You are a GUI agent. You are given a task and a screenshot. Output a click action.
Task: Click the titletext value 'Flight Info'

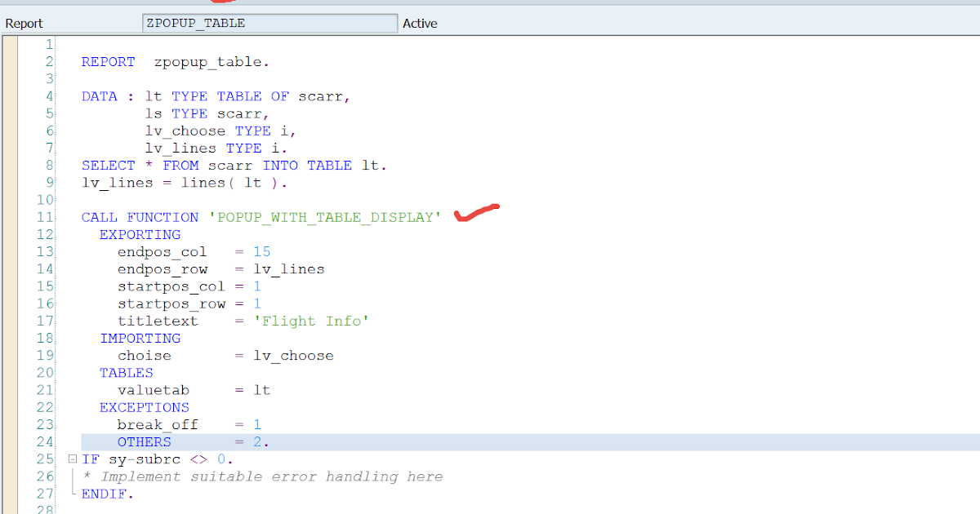coord(312,321)
